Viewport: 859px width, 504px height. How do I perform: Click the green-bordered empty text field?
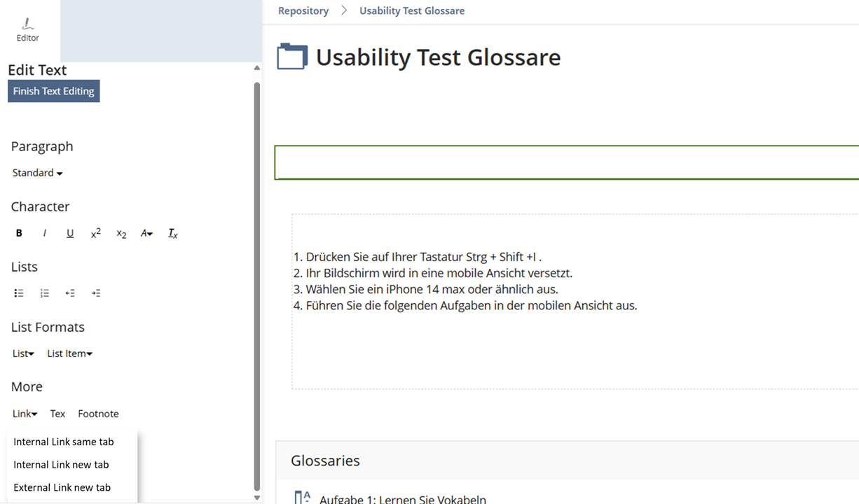(x=566, y=162)
